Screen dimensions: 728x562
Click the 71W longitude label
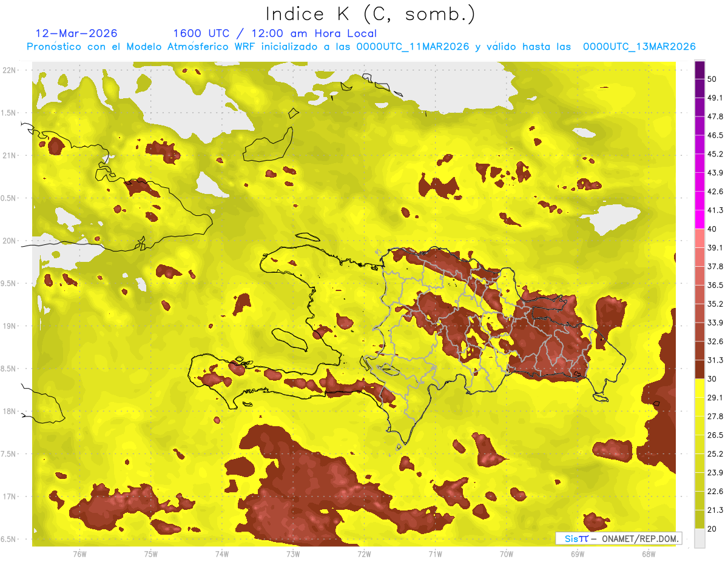point(435,554)
